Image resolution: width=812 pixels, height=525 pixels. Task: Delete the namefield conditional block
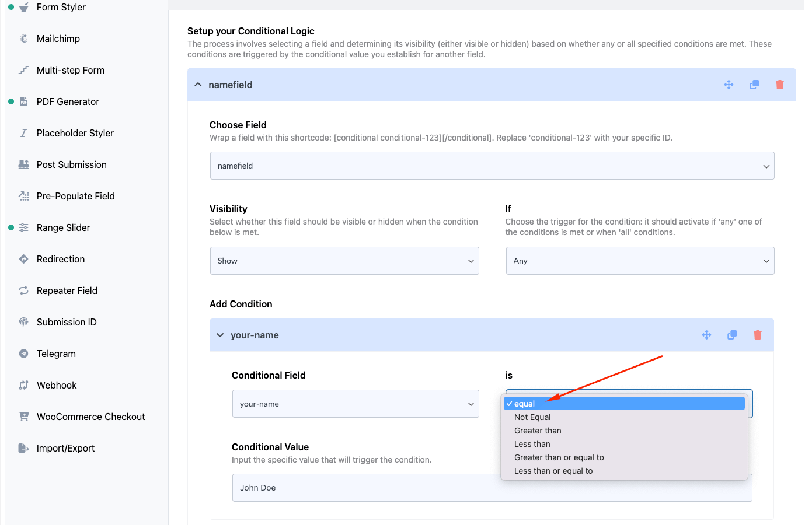(779, 85)
